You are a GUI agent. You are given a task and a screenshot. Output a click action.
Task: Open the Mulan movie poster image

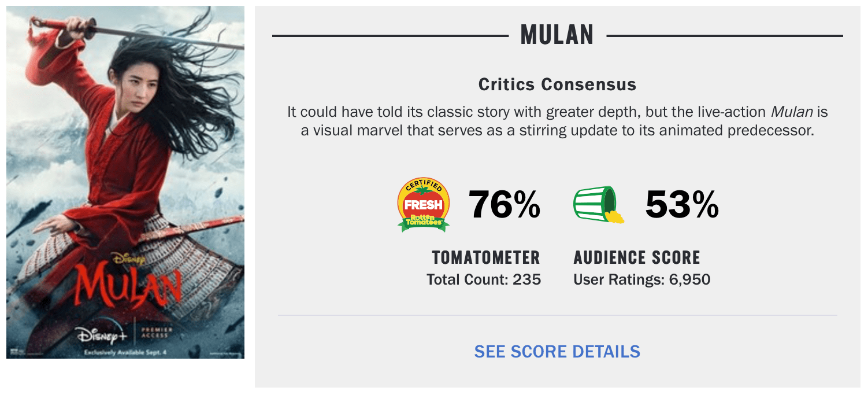pos(125,145)
